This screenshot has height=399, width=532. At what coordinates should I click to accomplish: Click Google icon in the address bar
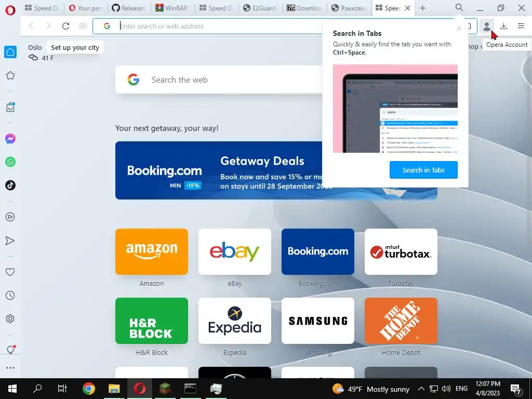pos(107,26)
